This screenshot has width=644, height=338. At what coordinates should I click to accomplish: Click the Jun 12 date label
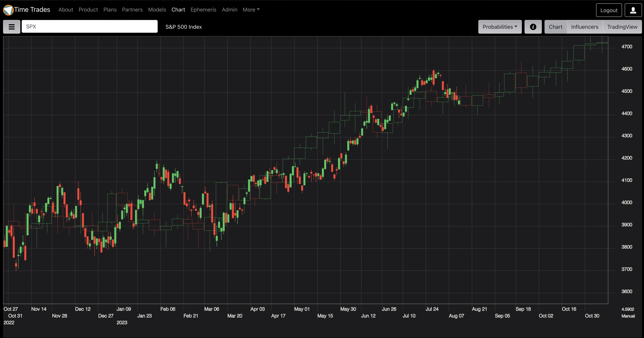tap(368, 316)
